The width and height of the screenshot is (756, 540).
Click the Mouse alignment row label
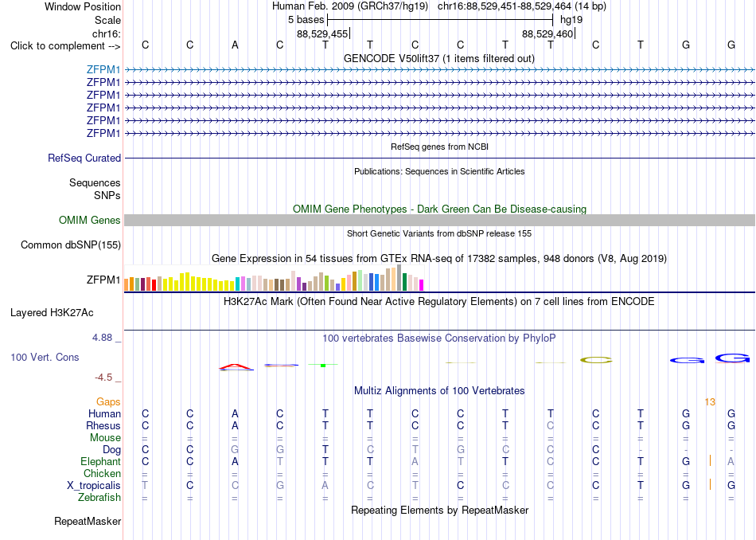pos(105,438)
